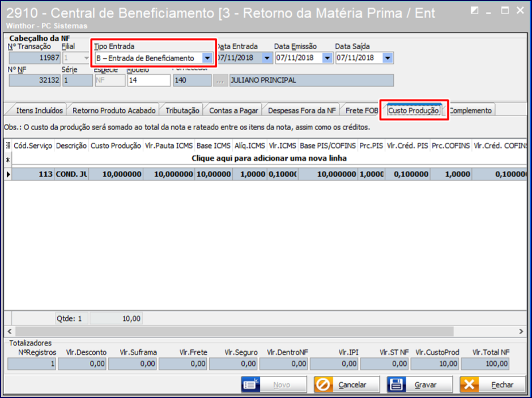Close the form using Fechar button
532x398 pixels.
[x=493, y=385]
